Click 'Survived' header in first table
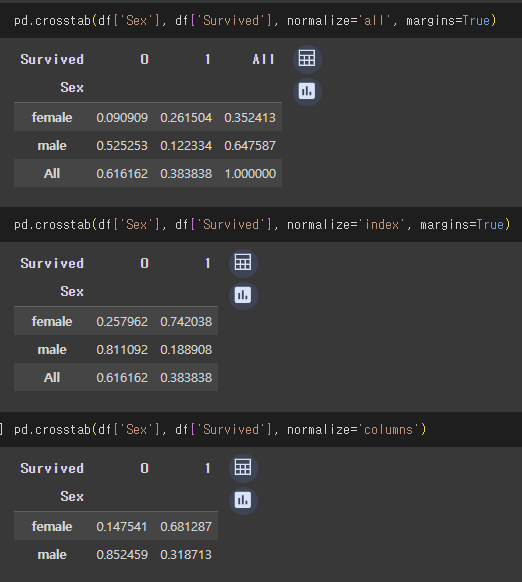 click(52, 59)
